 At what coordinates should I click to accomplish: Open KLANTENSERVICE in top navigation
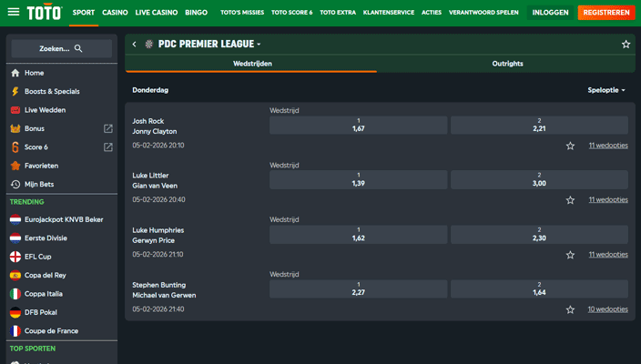pyautogui.click(x=389, y=13)
